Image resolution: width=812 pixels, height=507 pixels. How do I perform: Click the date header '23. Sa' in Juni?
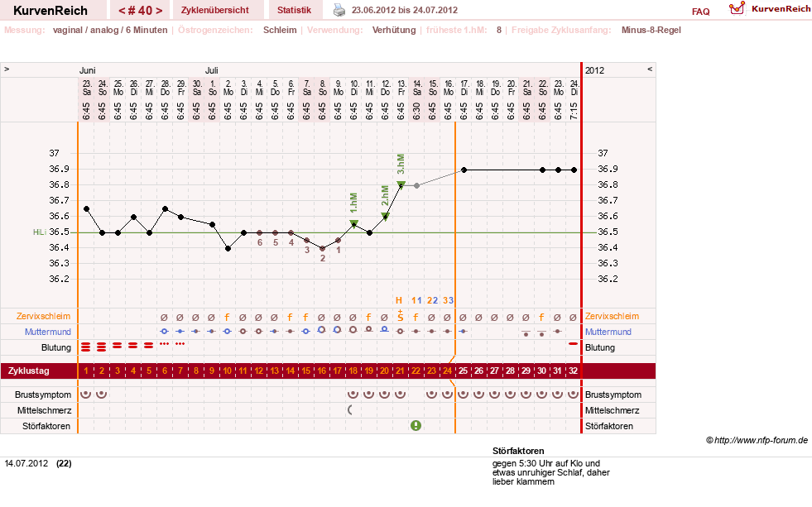pyautogui.click(x=86, y=88)
